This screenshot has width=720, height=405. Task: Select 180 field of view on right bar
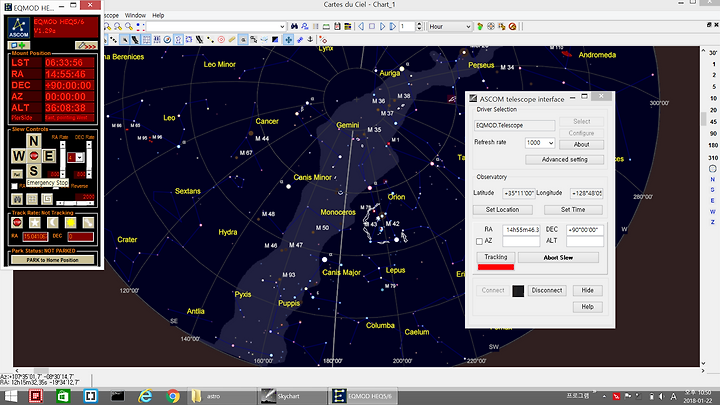coord(713,145)
